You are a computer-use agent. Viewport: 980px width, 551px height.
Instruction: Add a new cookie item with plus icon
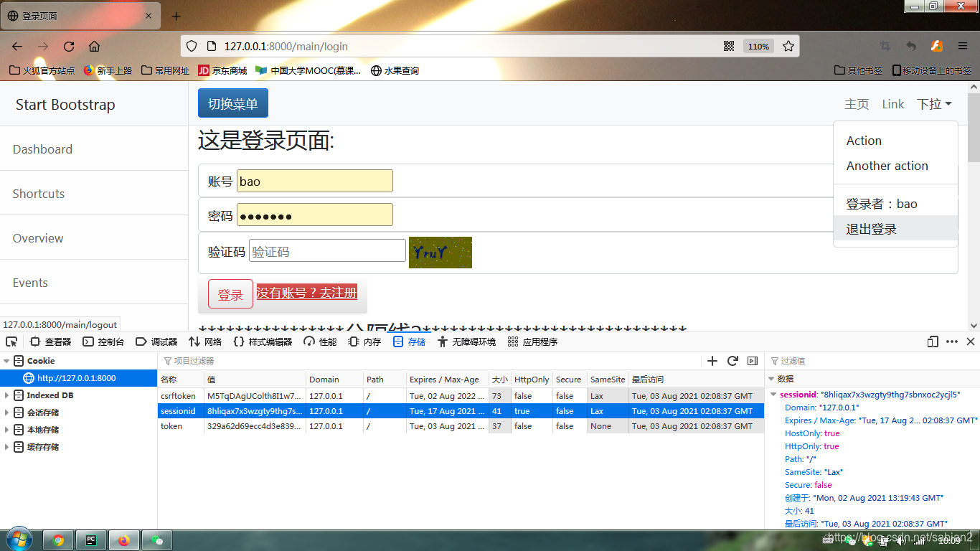click(712, 361)
